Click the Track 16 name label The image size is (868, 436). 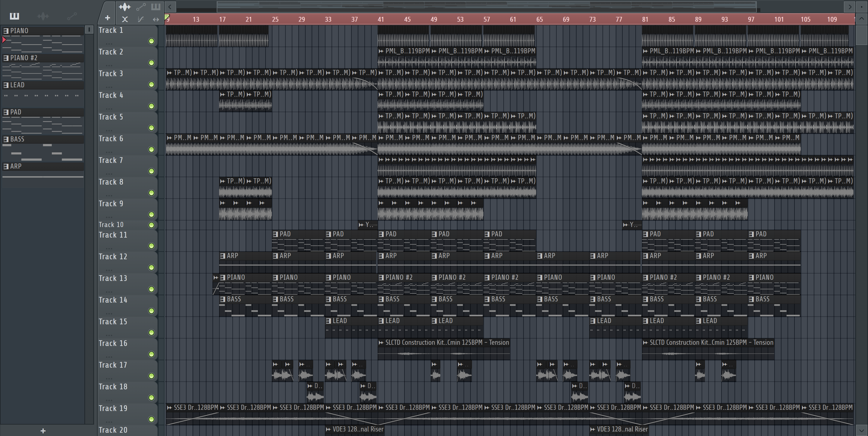point(113,343)
